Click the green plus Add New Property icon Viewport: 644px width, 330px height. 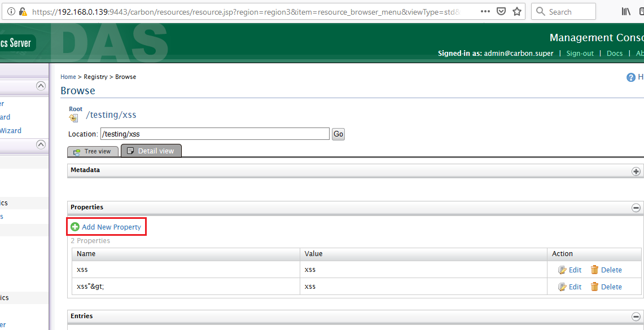(75, 227)
